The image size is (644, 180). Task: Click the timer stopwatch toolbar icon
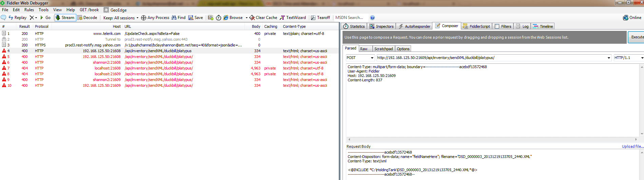pos(218,18)
